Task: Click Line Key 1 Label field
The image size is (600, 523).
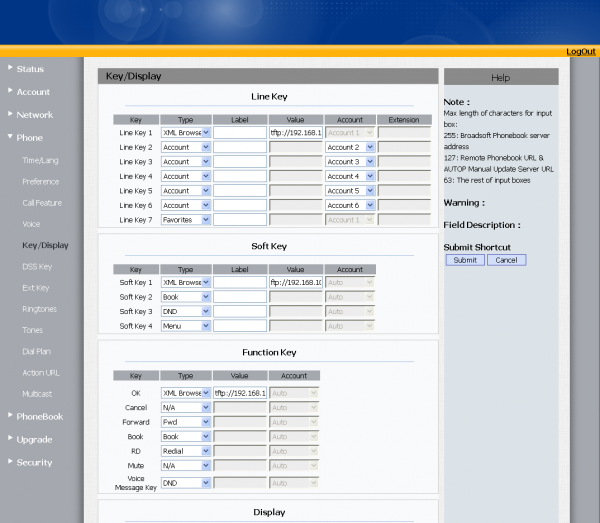Action: (240, 133)
